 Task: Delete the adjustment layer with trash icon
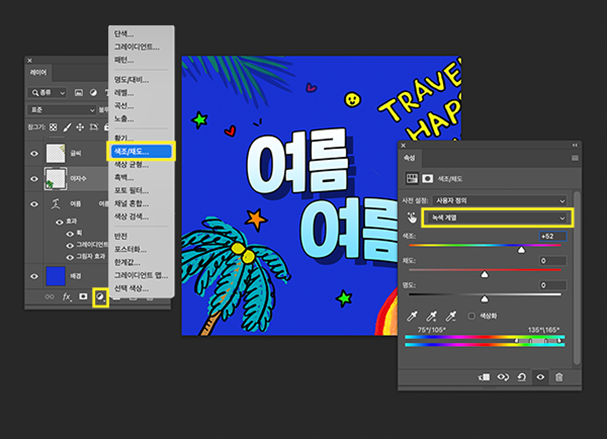559,377
